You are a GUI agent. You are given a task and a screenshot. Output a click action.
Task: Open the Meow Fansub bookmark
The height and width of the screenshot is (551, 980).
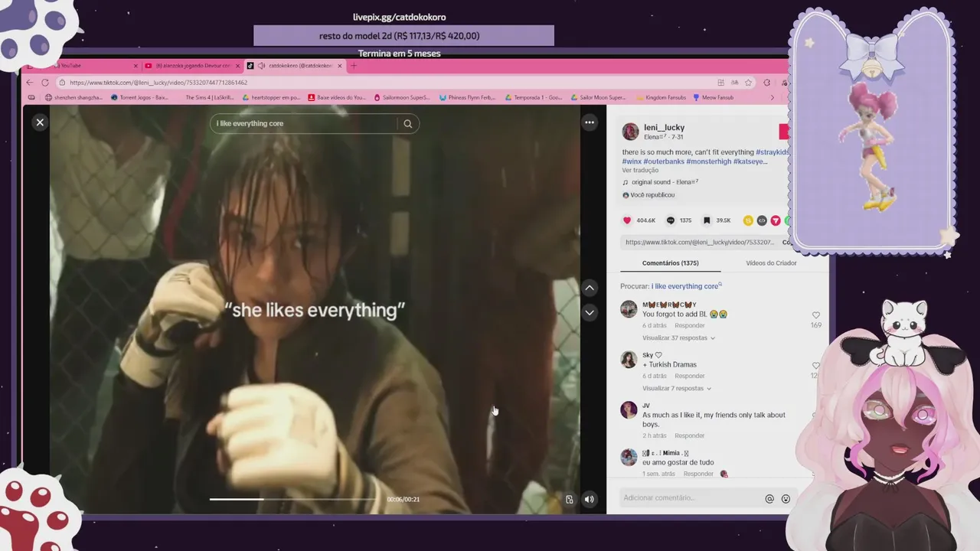713,98
